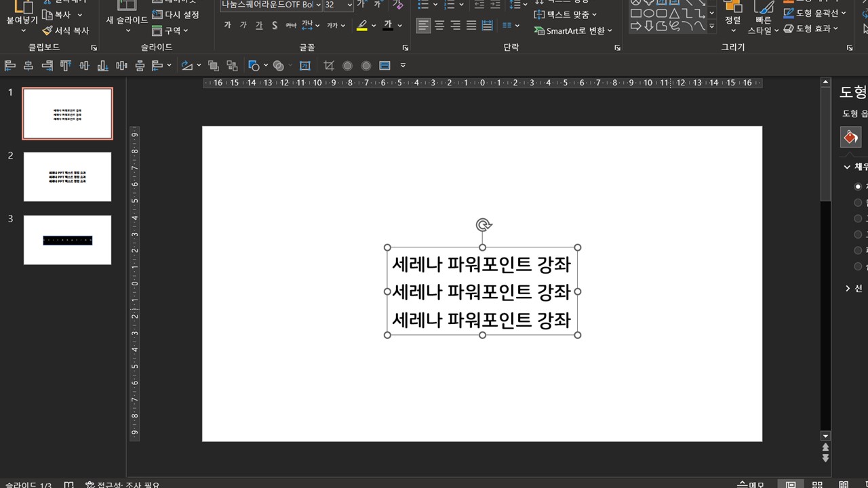Click the text box rotation handle
The height and width of the screenshot is (488, 868).
483,224
